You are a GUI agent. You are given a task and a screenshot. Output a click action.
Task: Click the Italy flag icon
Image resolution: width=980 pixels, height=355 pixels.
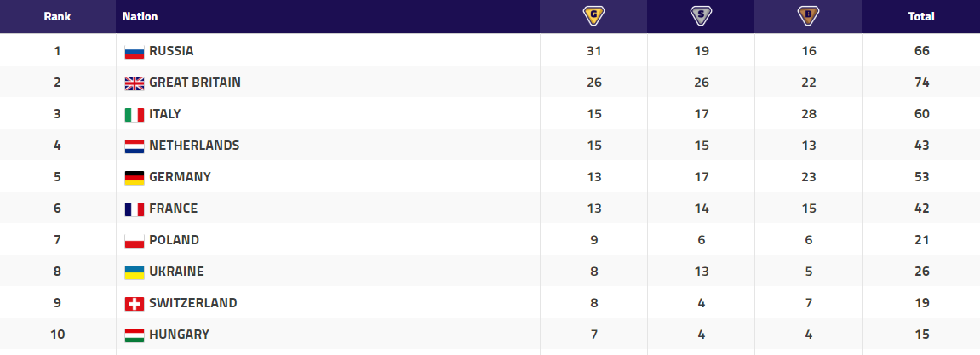click(135, 115)
